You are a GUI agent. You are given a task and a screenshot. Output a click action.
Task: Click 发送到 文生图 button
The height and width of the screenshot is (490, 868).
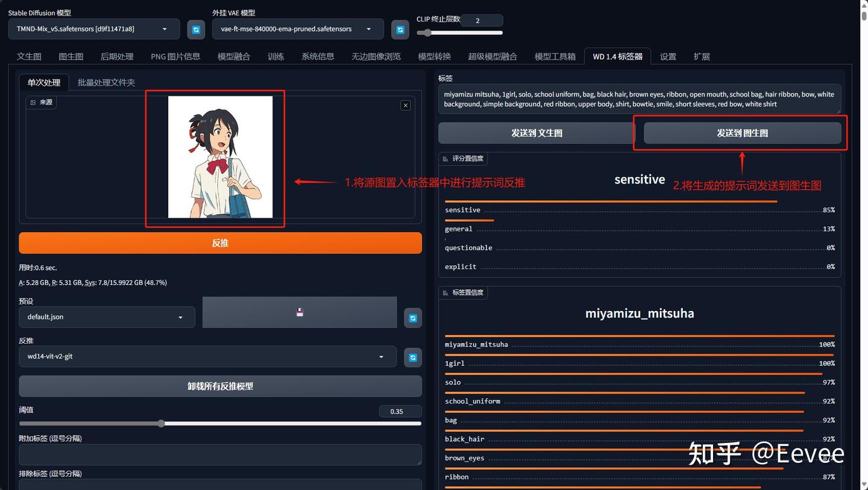tap(536, 133)
